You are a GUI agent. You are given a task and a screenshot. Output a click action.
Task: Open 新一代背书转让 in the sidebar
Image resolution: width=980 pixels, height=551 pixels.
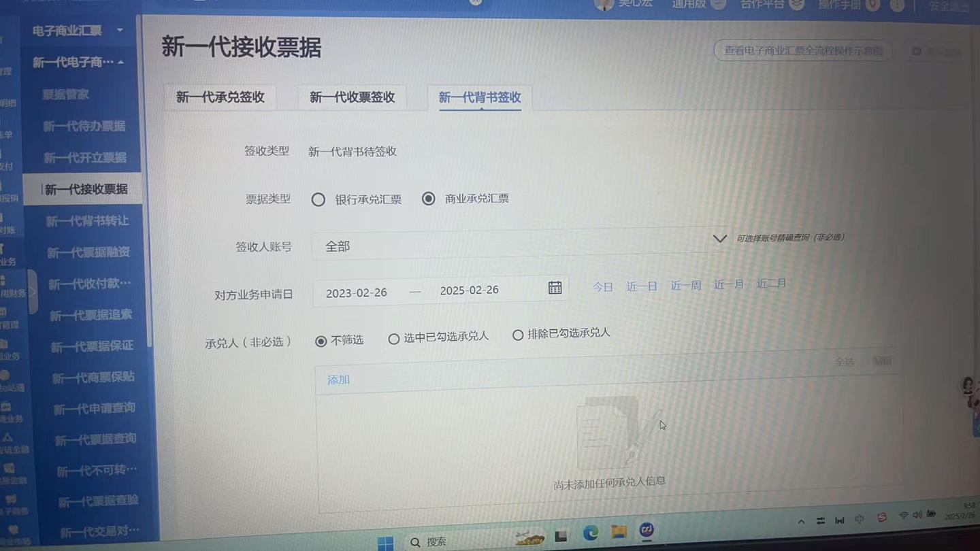87,221
